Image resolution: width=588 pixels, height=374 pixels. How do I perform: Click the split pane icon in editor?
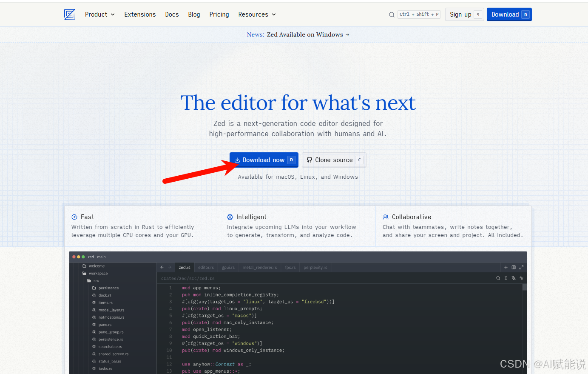(x=514, y=267)
